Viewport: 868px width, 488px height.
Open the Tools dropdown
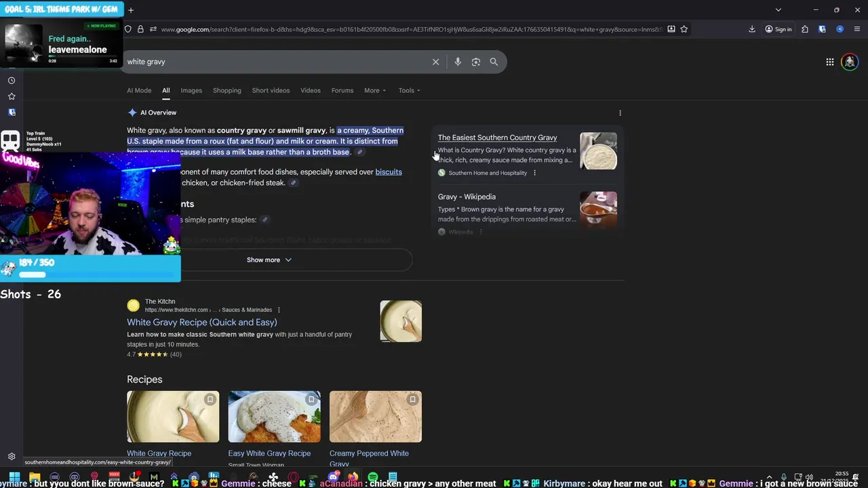pos(409,90)
